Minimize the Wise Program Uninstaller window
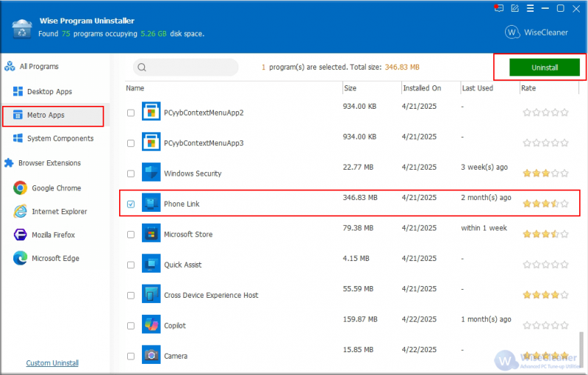Viewport: 588px width, 375px height. 545,8
